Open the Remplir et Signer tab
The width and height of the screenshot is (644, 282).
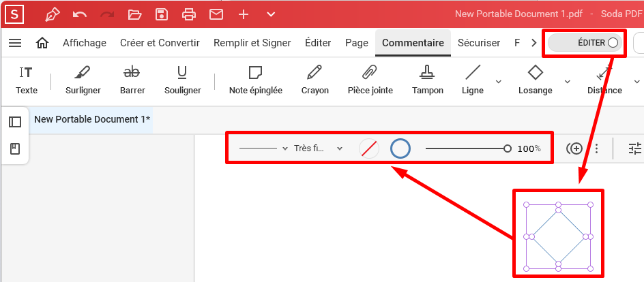click(252, 43)
